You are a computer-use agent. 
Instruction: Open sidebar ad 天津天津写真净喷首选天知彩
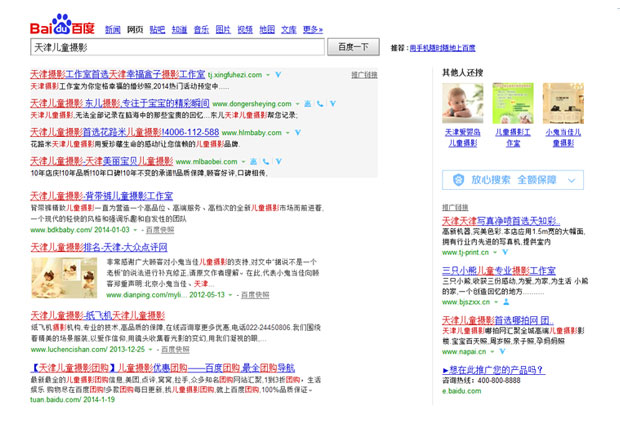point(501,221)
